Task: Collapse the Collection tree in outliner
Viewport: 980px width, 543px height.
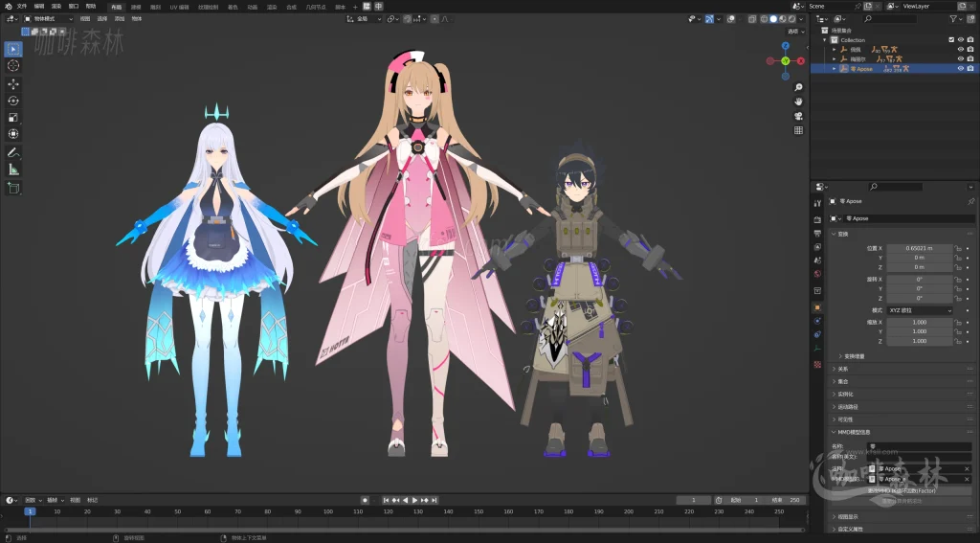Action: pos(825,40)
